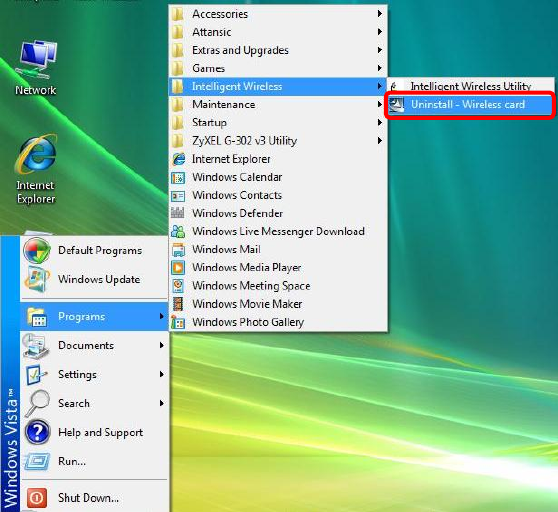Click the Run... label
The image size is (558, 512).
(72, 461)
